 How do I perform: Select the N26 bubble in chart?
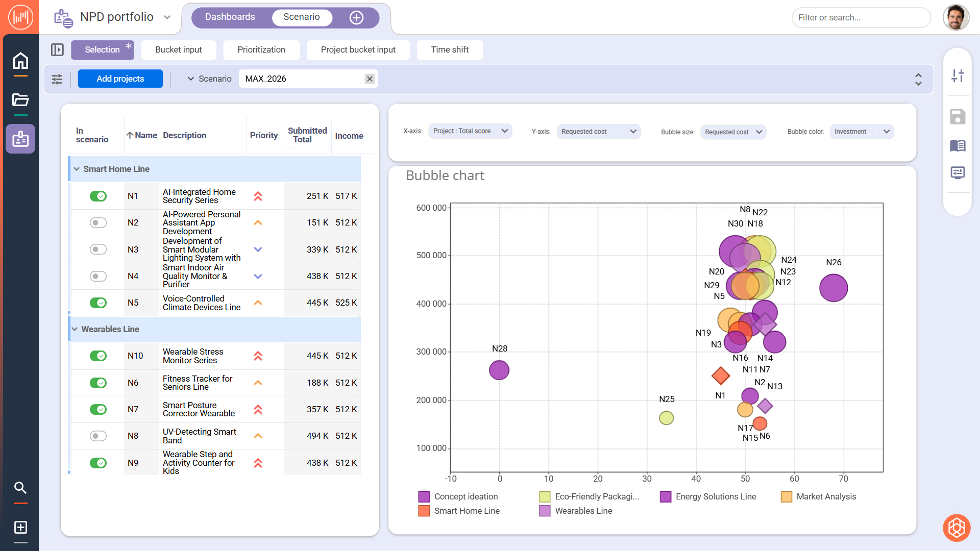click(x=834, y=288)
